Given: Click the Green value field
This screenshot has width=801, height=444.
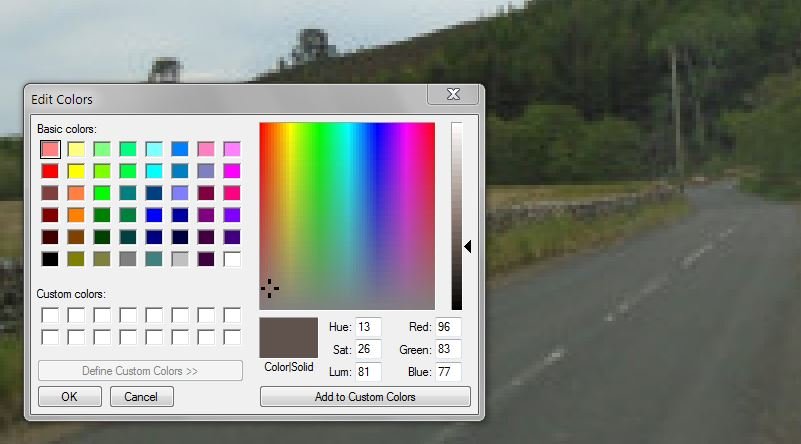Looking at the screenshot, I should [449, 349].
